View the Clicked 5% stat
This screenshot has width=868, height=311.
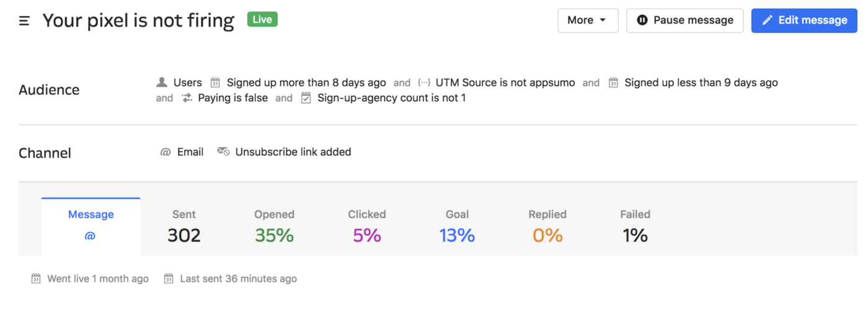[x=367, y=226]
